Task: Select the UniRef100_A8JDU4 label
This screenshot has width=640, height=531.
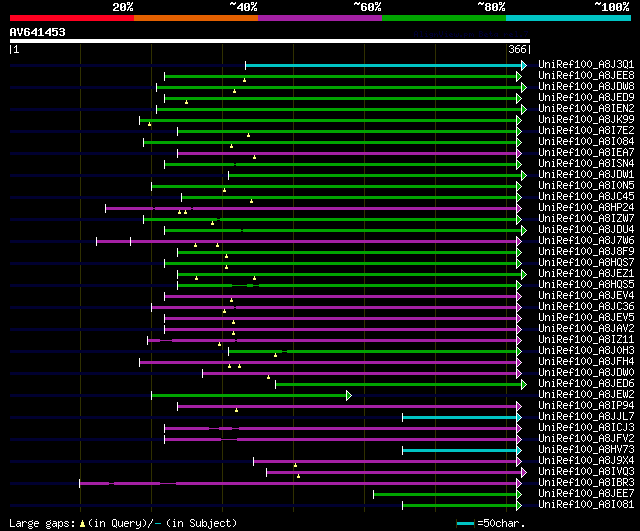Action: click(x=586, y=230)
